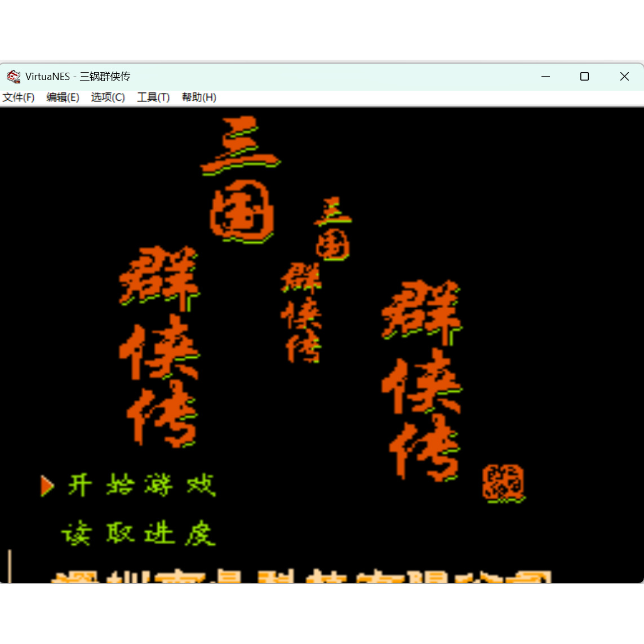The height and width of the screenshot is (644, 644).
Task: Open the 帮助(H) menu
Action: [x=199, y=97]
